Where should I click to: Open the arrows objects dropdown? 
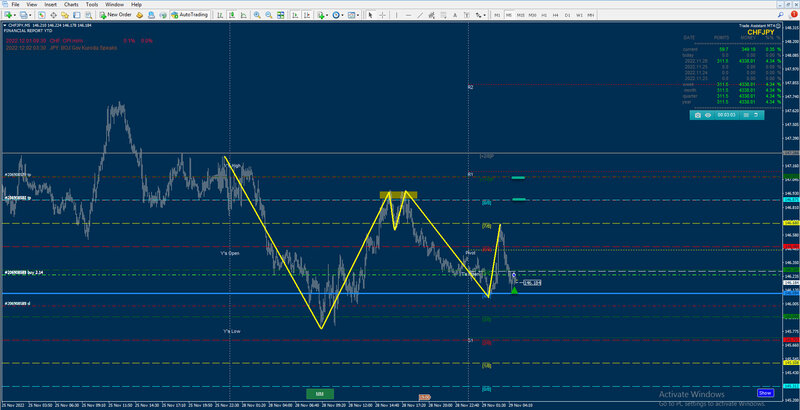(481, 15)
